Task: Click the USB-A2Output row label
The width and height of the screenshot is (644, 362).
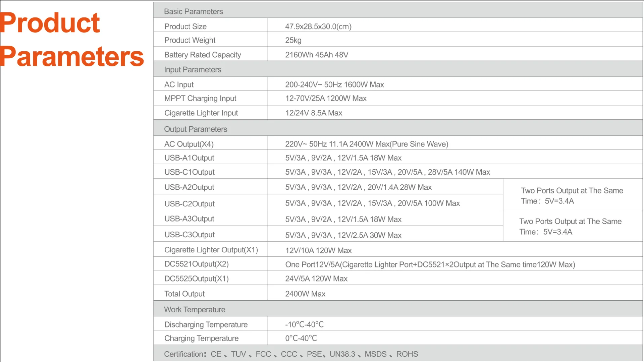Action: coord(189,187)
